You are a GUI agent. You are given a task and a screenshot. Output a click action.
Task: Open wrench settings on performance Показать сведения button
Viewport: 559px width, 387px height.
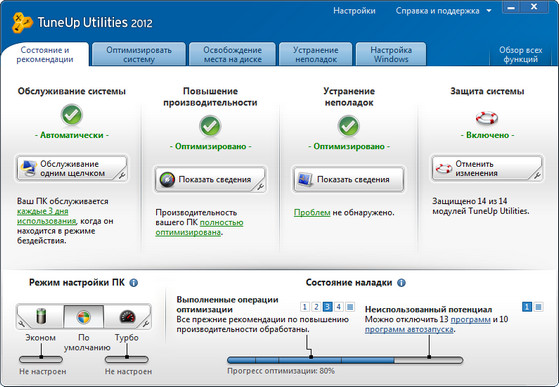point(261,186)
